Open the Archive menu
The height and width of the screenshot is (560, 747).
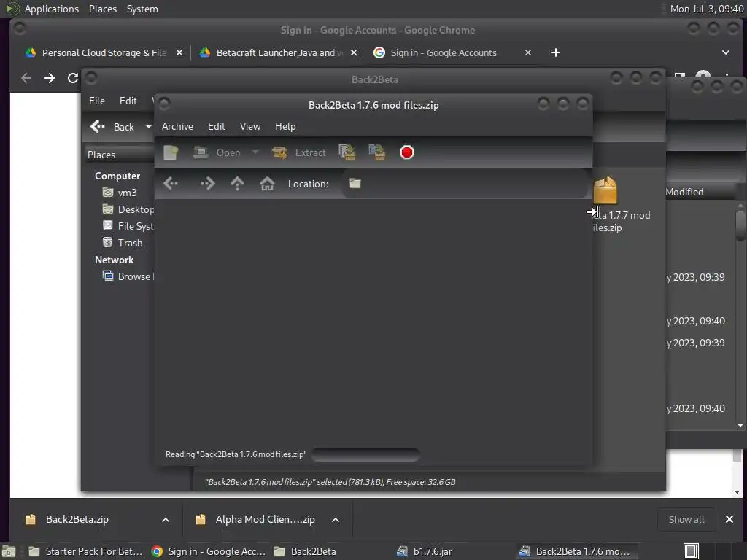(177, 126)
